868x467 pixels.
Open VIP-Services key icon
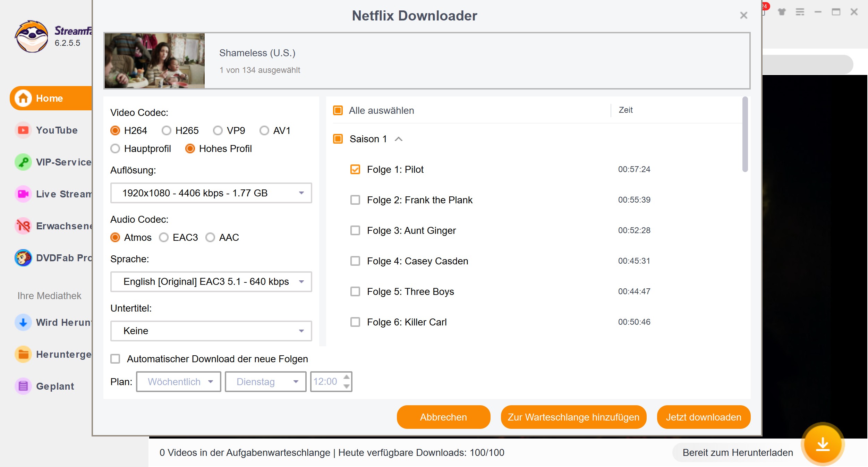(x=23, y=162)
